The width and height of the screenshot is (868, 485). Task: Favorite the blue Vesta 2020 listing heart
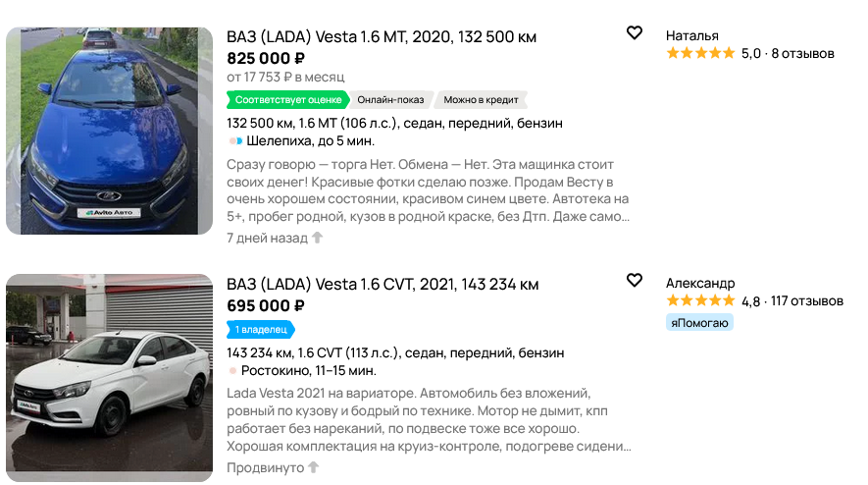(635, 33)
